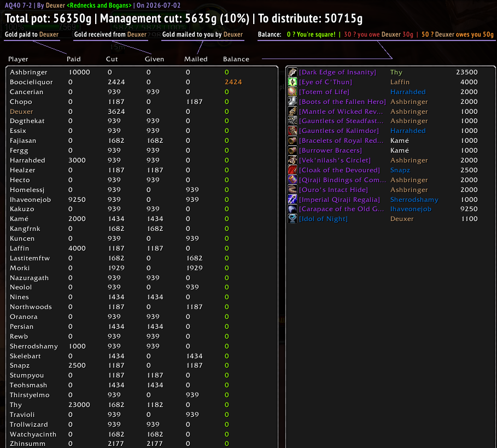Click the Vek'nilash's Circlet item icon
This screenshot has height=448, width=497.
[293, 160]
